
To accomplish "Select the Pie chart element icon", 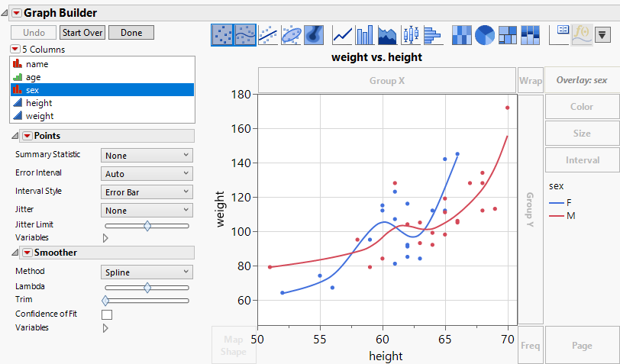I will pos(485,35).
